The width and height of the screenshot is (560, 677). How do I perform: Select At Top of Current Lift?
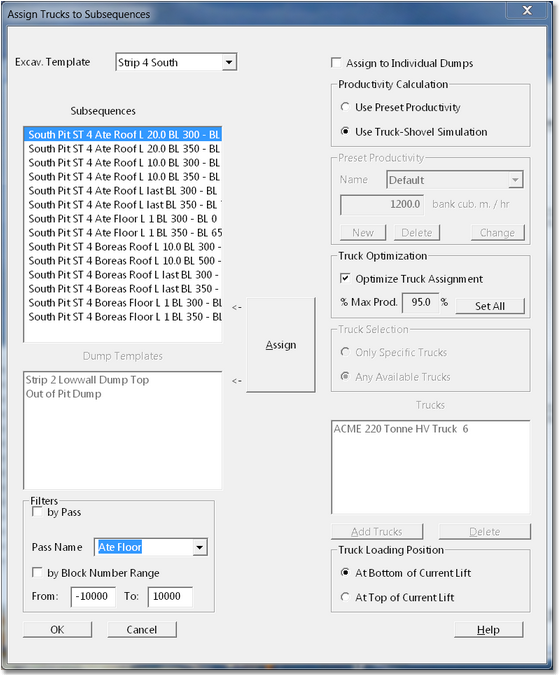(345, 597)
